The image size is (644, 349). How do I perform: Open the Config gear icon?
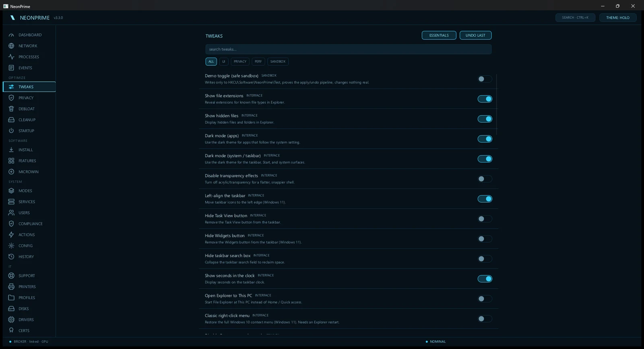(11, 245)
